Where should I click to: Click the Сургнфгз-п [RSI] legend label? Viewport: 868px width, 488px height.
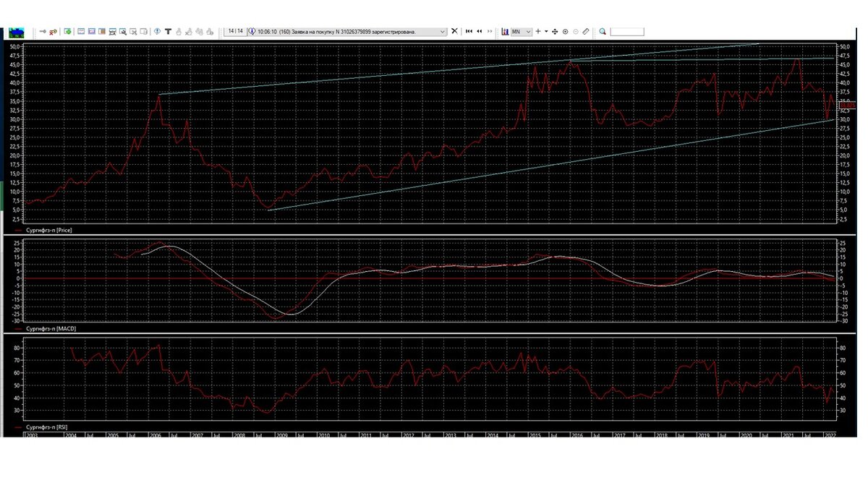[46, 429]
